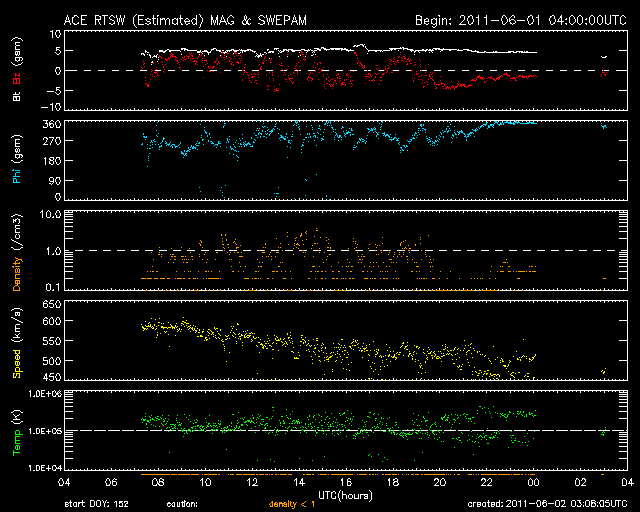The width and height of the screenshot is (640, 512).
Task: Click the "650" tick on the Speed axis
Action: [x=52, y=304]
